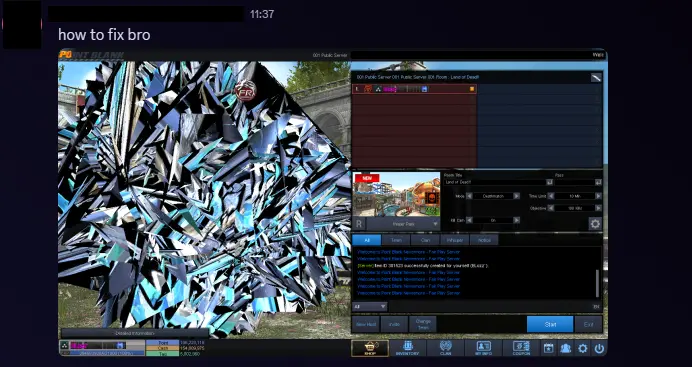The width and height of the screenshot is (692, 367).
Task: Select player slot 1 in red team
Action: coord(414,89)
